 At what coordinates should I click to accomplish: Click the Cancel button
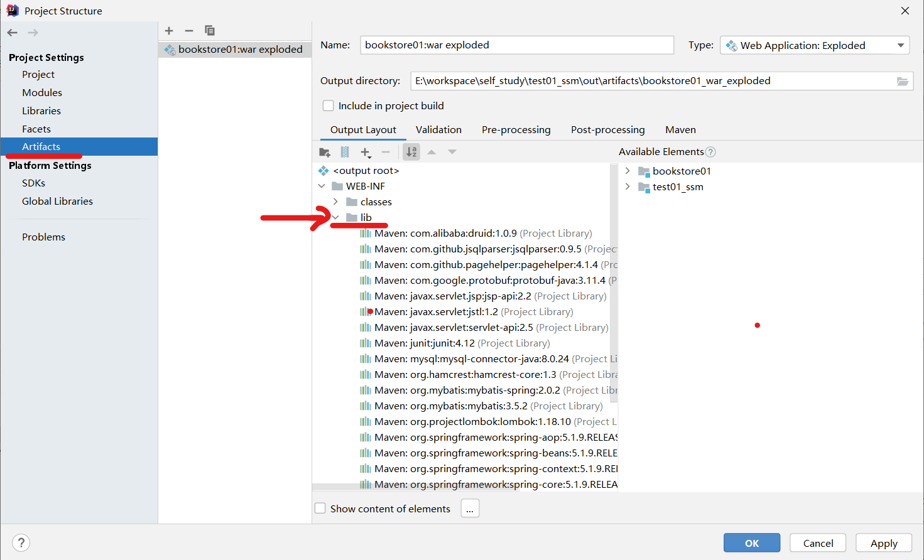818,543
